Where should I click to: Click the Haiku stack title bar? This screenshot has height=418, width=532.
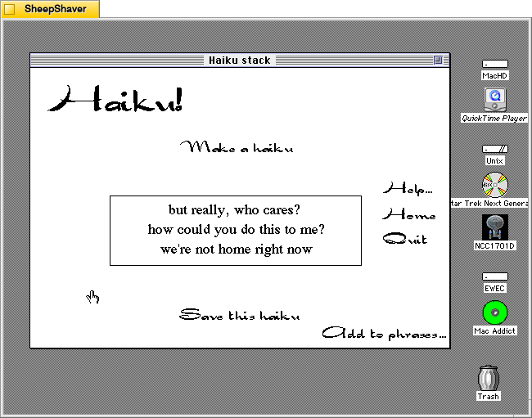240,60
